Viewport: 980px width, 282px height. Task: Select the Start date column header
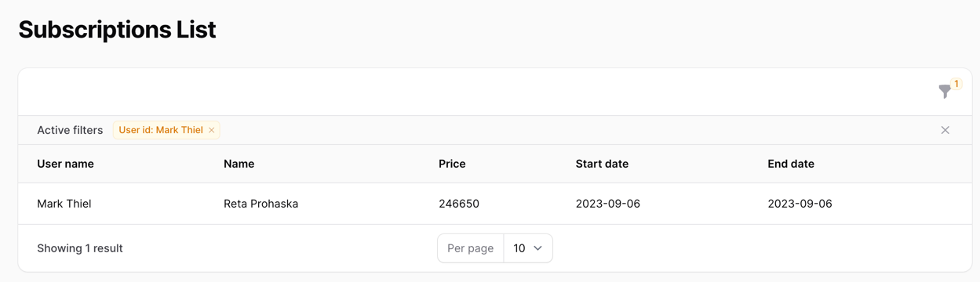coord(602,164)
